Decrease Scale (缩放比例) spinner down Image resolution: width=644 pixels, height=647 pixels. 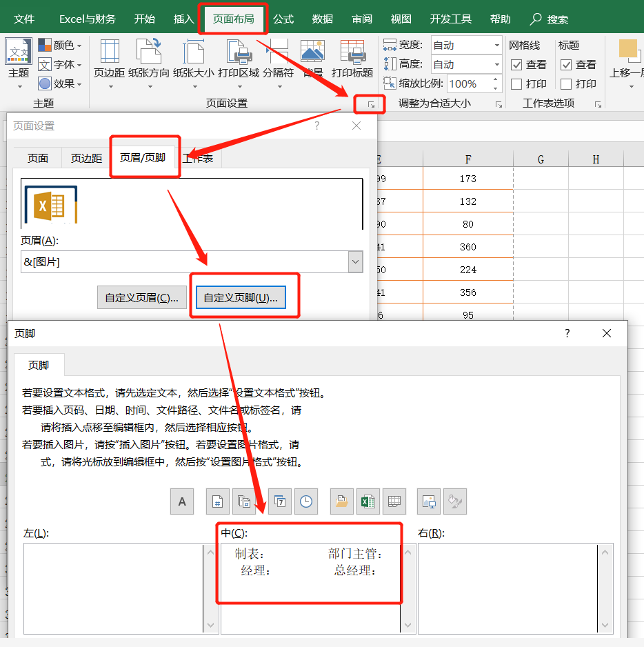pos(496,88)
